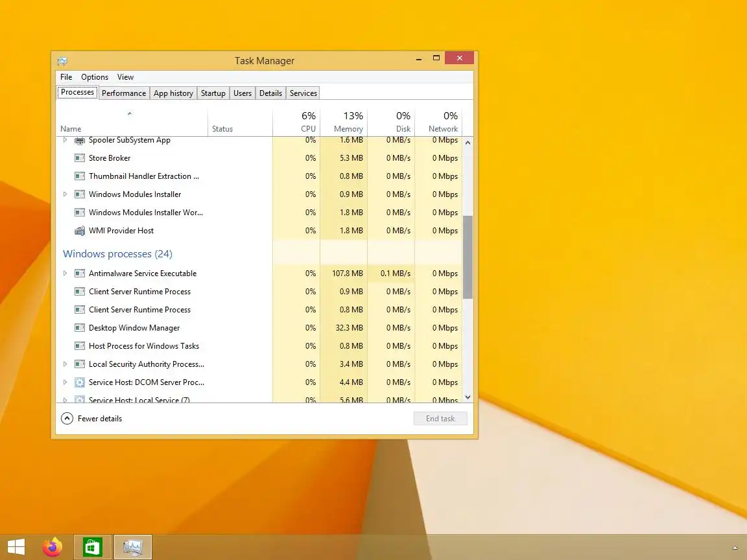747x560 pixels.
Task: Switch to the Services tab
Action: 303,93
